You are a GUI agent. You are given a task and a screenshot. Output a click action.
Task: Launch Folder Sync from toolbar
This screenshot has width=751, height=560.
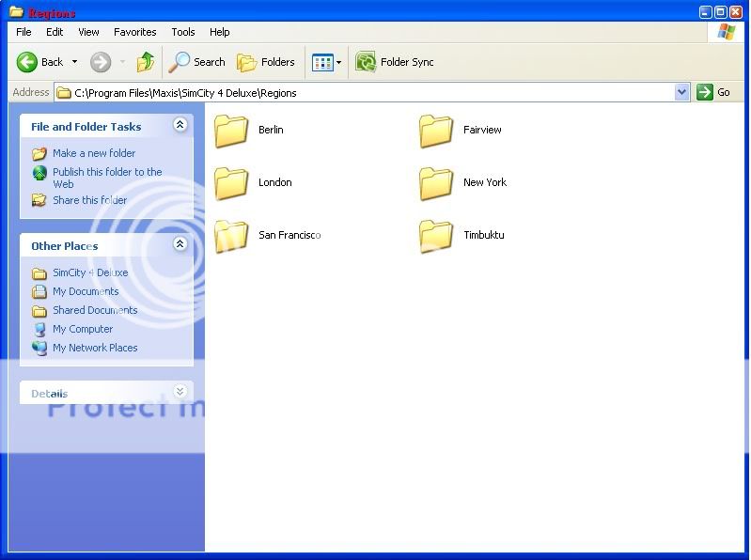pos(395,62)
